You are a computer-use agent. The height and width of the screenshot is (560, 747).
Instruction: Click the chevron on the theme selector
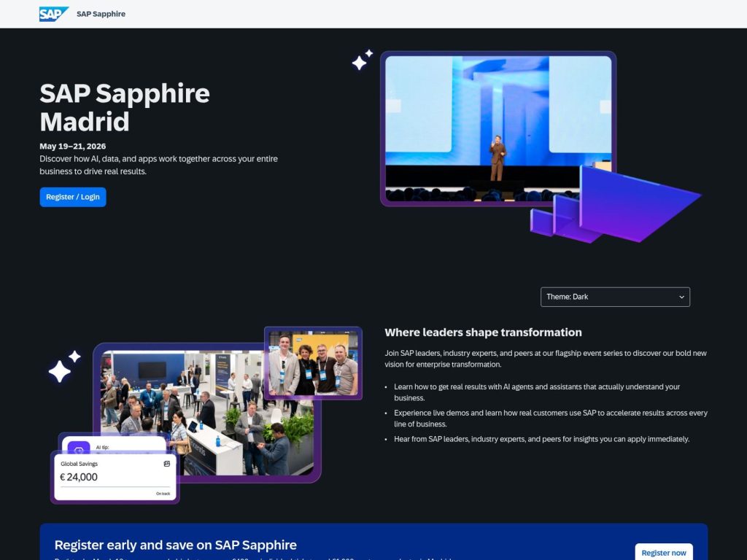click(680, 297)
